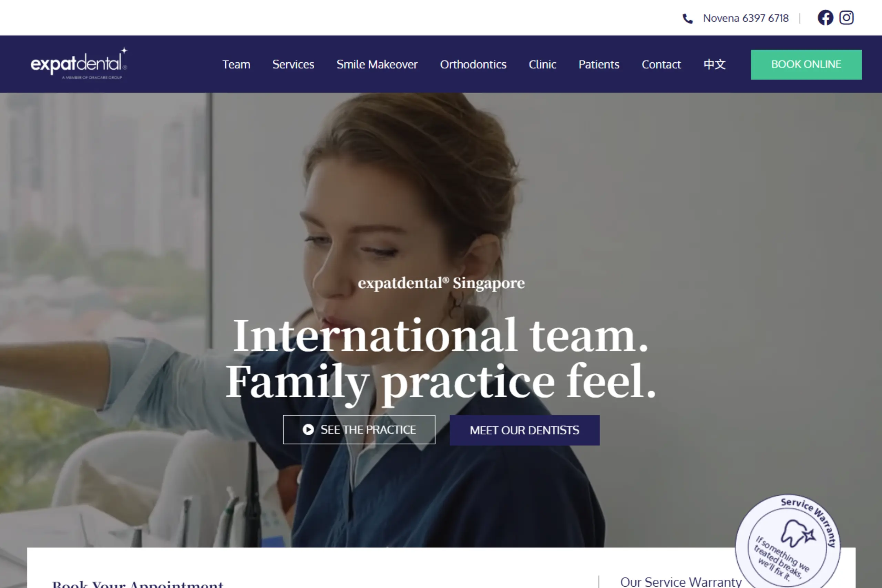Open the Smile Makeover menu
Viewport: 882px width, 588px height.
[x=377, y=64]
